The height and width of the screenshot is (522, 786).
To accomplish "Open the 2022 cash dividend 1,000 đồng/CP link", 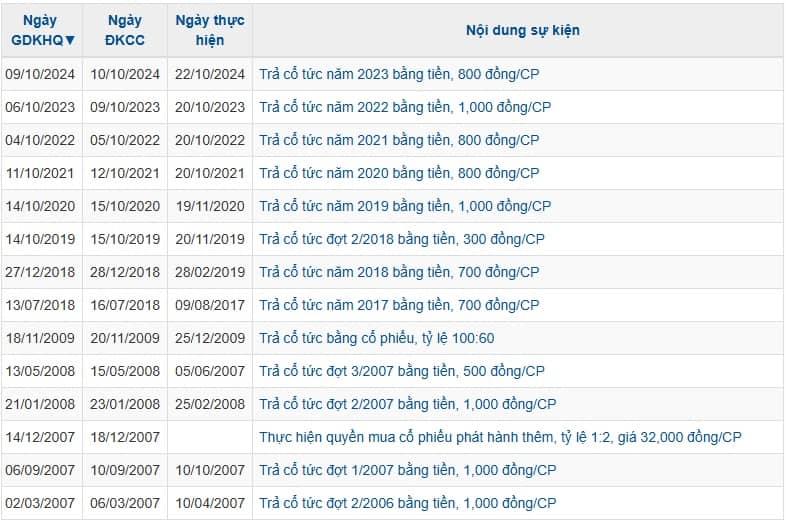I will click(405, 107).
